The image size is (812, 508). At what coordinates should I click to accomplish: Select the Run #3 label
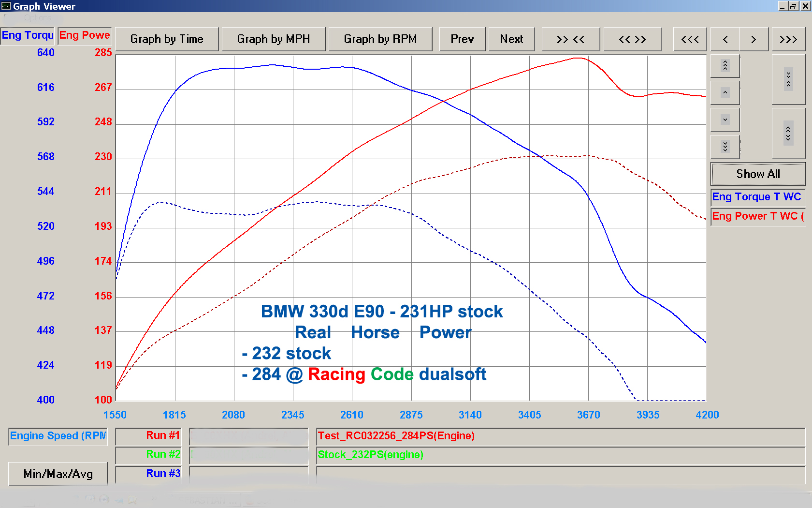[x=148, y=474]
